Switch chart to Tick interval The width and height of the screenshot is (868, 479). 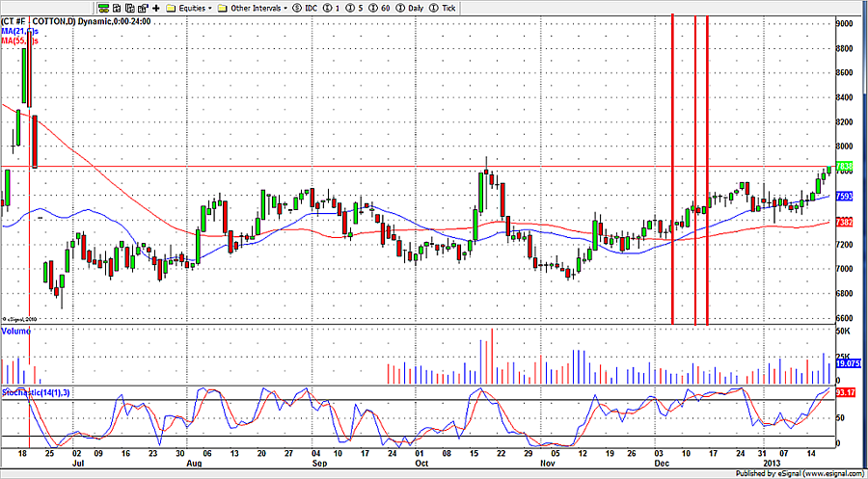tap(445, 7)
